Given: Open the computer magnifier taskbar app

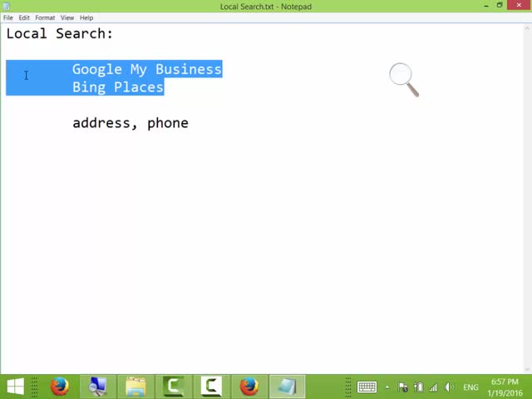Looking at the screenshot, I should 98,387.
